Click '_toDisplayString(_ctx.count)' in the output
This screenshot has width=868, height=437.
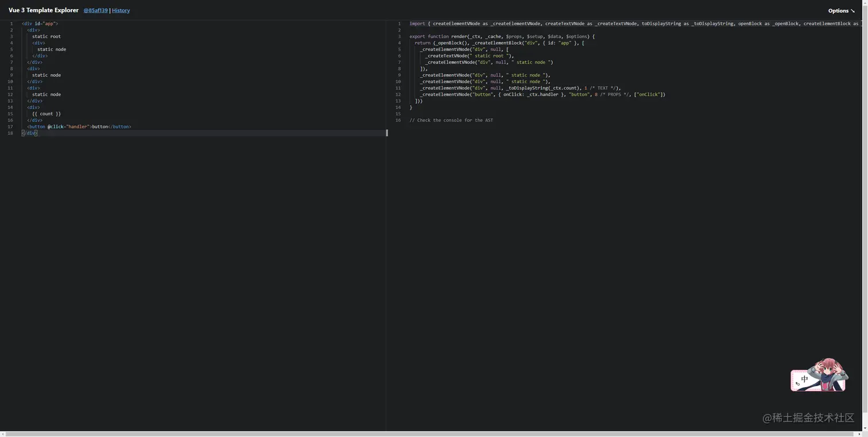click(x=544, y=88)
